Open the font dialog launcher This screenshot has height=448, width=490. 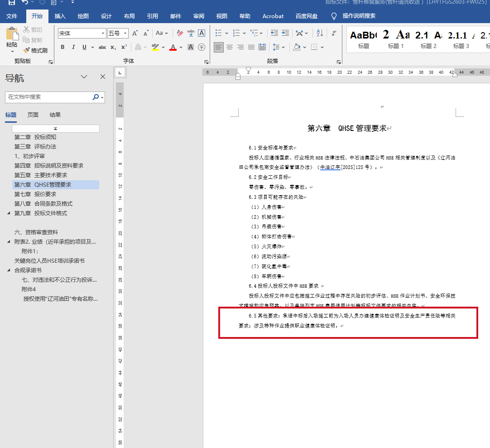(206, 62)
